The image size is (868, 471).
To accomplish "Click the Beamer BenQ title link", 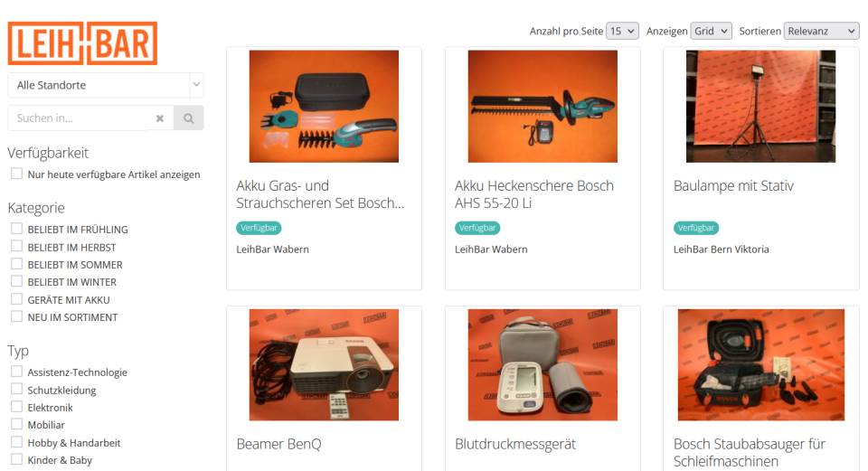I will tap(278, 445).
